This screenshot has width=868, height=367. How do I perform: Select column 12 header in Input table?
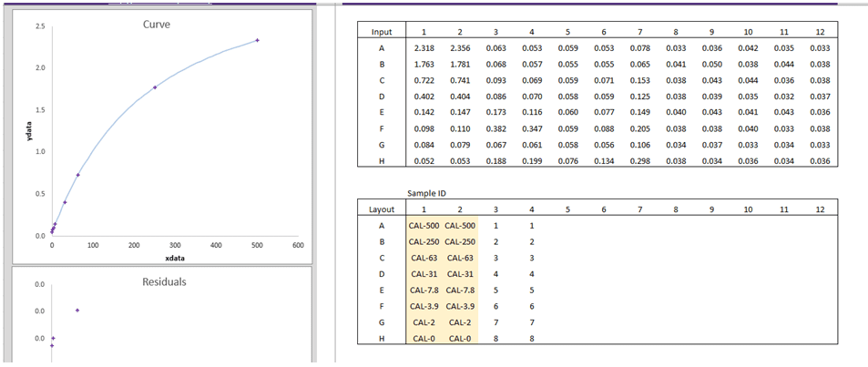tap(820, 32)
